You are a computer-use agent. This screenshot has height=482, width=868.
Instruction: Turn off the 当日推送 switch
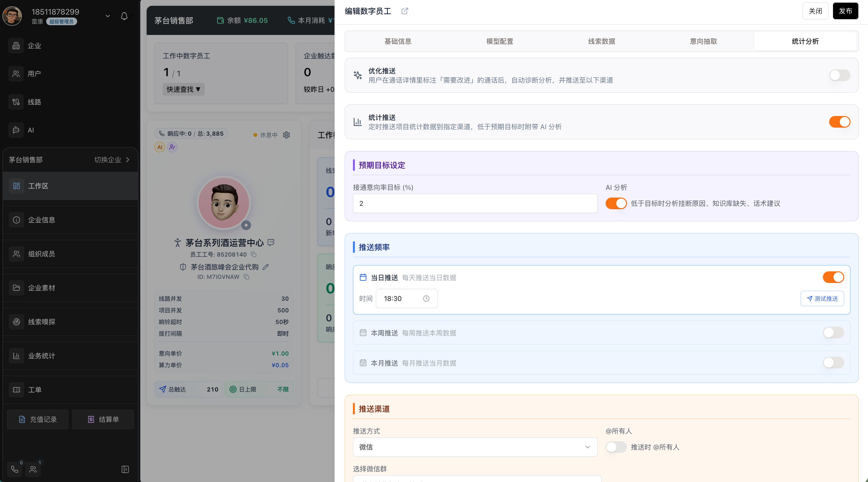tap(833, 277)
